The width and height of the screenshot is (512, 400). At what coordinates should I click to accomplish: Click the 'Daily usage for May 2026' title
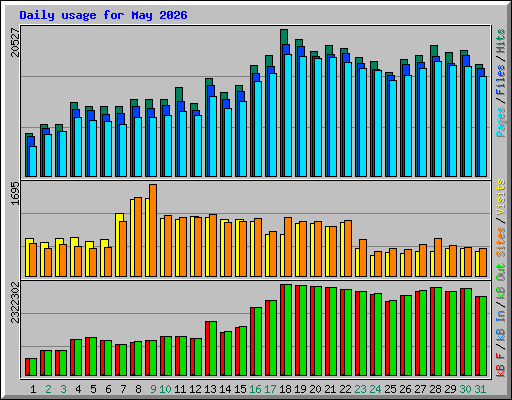coord(103,15)
